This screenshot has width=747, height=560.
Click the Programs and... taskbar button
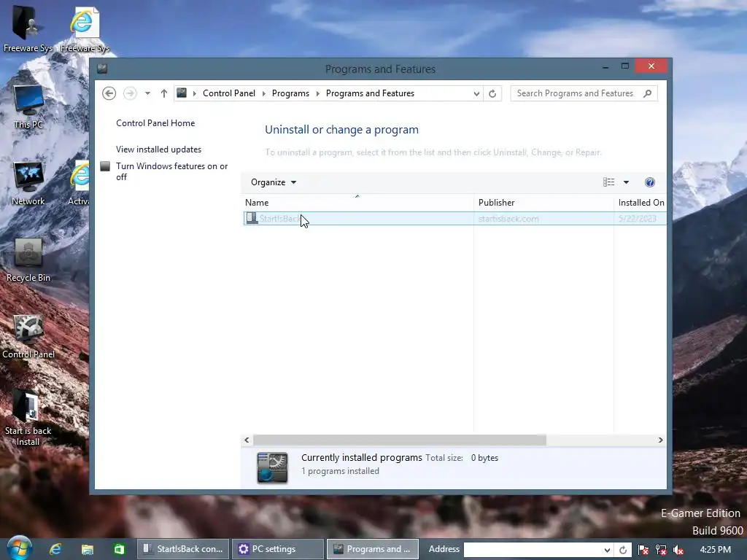pyautogui.click(x=373, y=549)
